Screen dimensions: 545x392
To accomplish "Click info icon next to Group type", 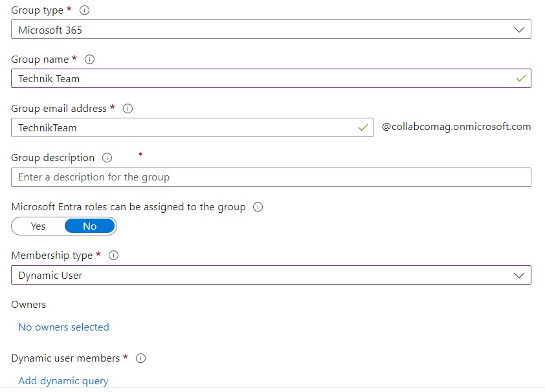I will 85,10.
